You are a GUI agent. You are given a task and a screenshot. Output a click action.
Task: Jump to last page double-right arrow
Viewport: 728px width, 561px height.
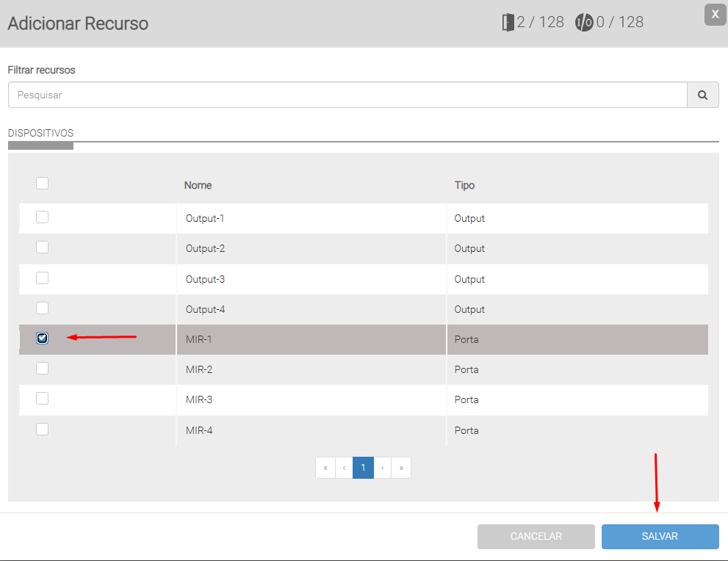click(401, 468)
